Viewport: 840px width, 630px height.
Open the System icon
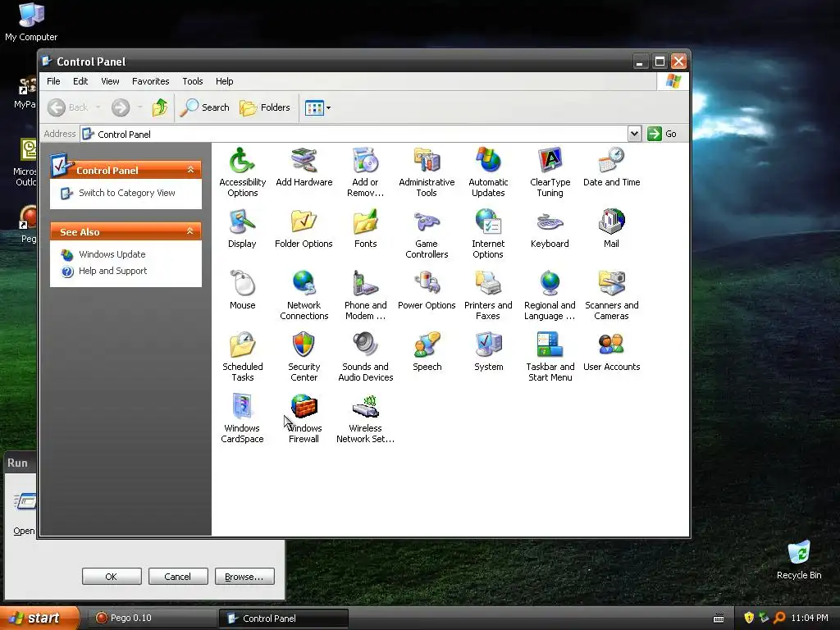coord(488,345)
